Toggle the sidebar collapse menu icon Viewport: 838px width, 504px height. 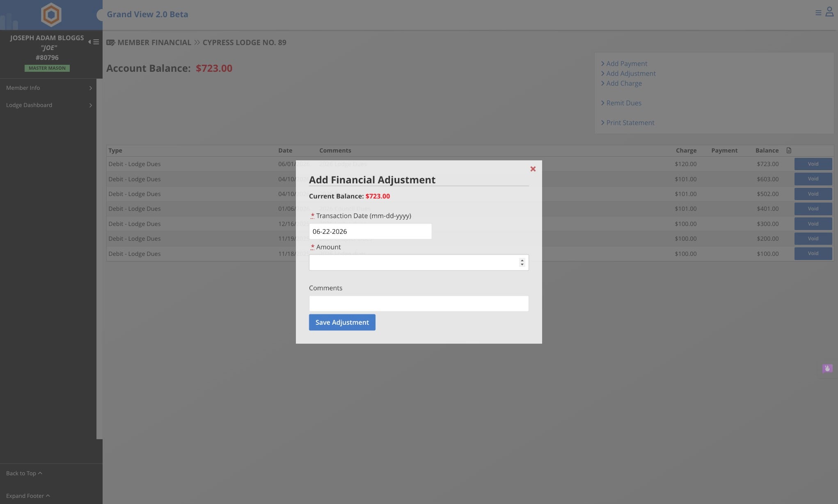(94, 42)
